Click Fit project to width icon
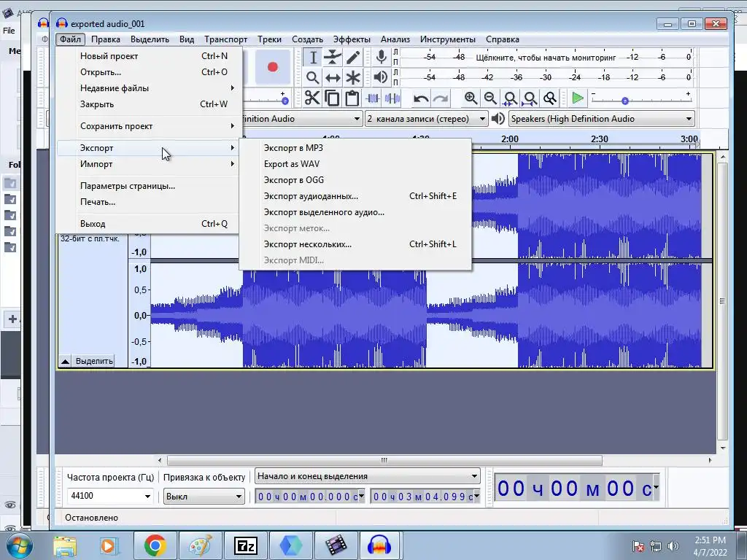 coord(530,98)
